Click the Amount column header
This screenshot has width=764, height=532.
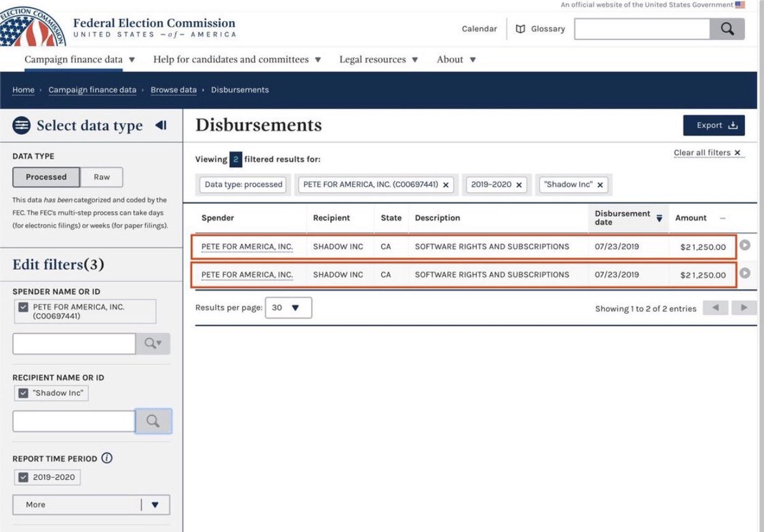[691, 218]
